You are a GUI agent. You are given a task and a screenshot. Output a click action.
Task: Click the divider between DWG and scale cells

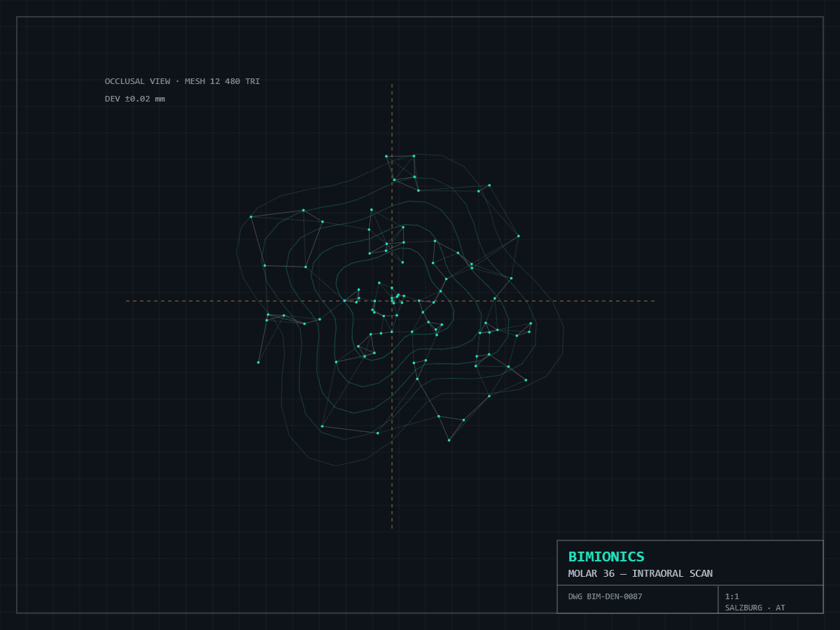point(718,599)
